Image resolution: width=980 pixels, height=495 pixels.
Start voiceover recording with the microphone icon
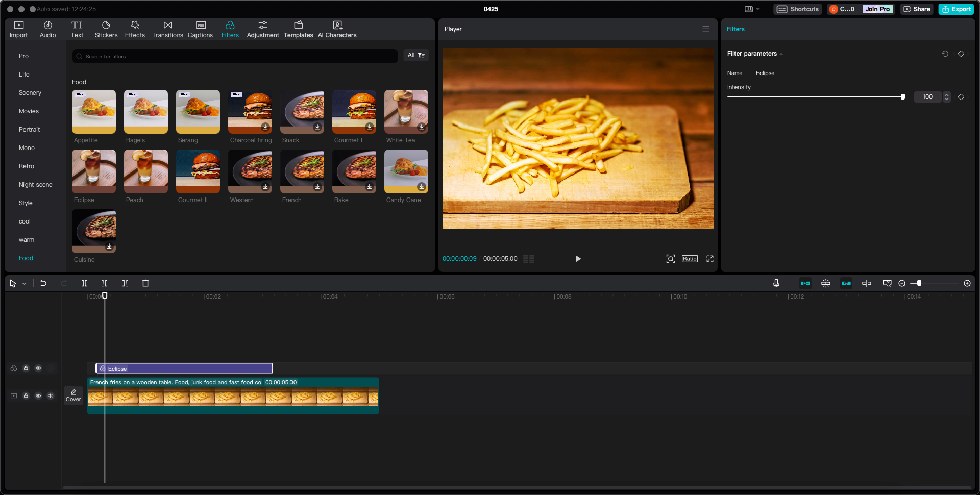point(776,283)
